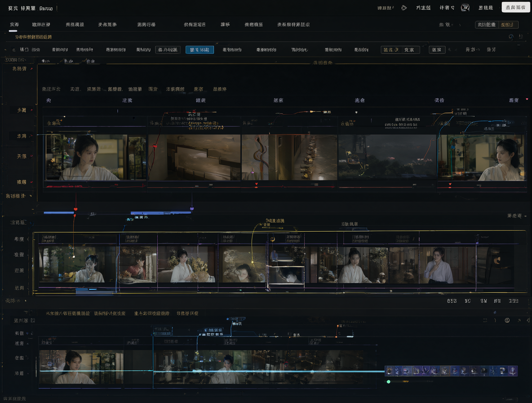Click the circled icon above the bottom track
This screenshot has height=403, width=532.
(x=507, y=320)
